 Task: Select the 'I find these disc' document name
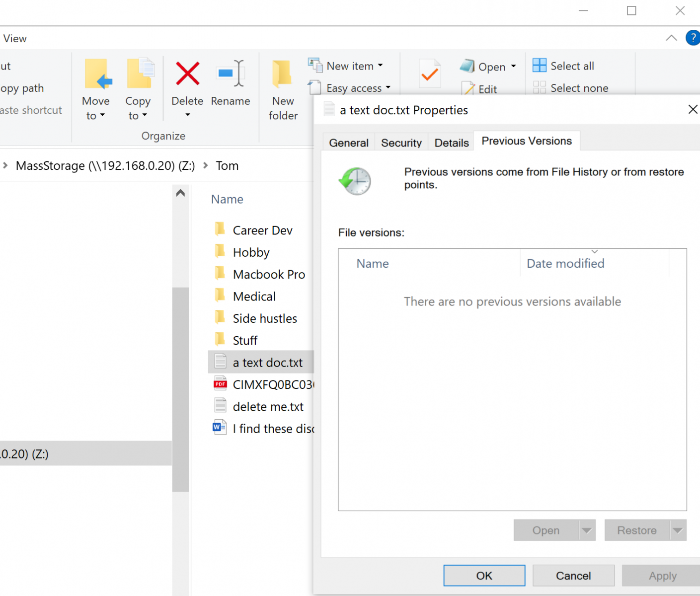[x=273, y=428]
